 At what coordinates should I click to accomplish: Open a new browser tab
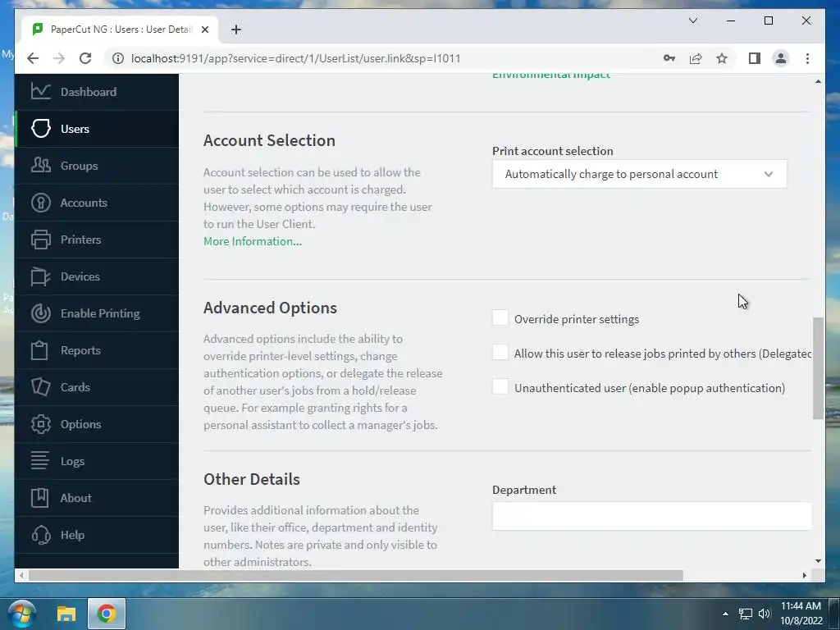[236, 30]
